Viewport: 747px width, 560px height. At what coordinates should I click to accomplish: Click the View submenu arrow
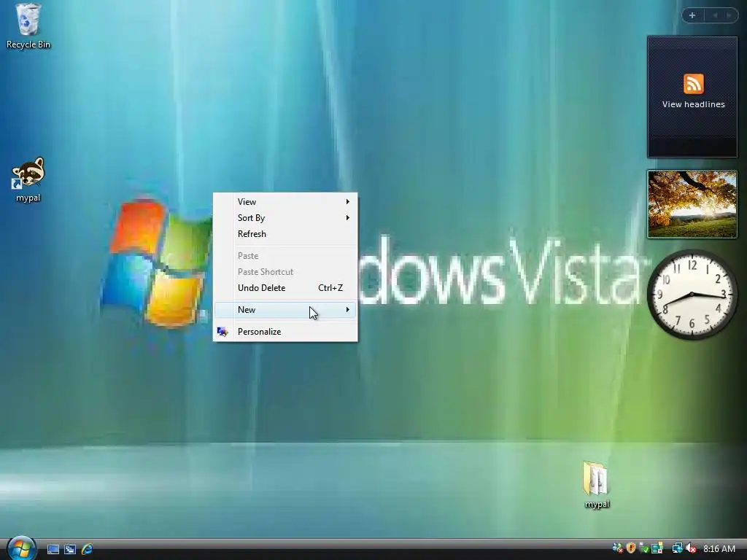pyautogui.click(x=348, y=202)
